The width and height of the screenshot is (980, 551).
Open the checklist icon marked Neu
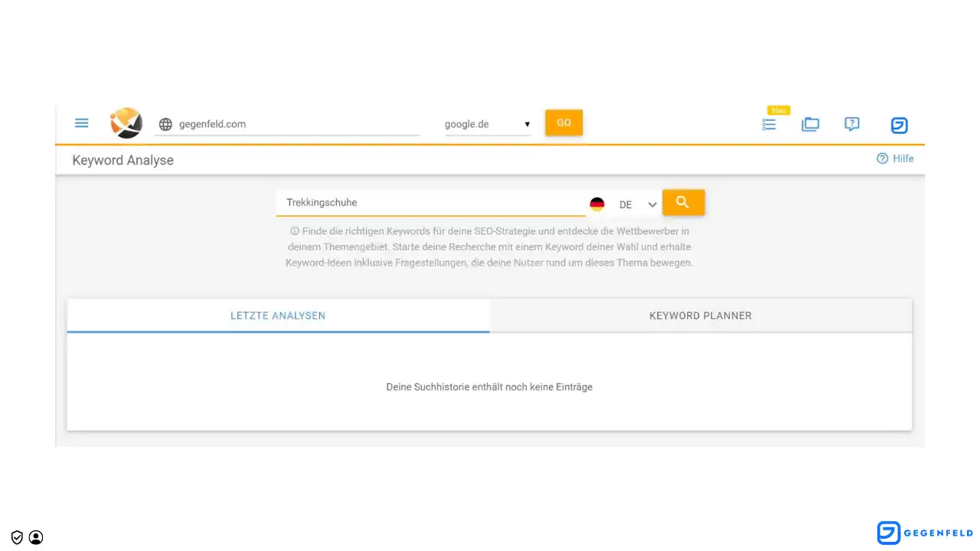(x=769, y=124)
